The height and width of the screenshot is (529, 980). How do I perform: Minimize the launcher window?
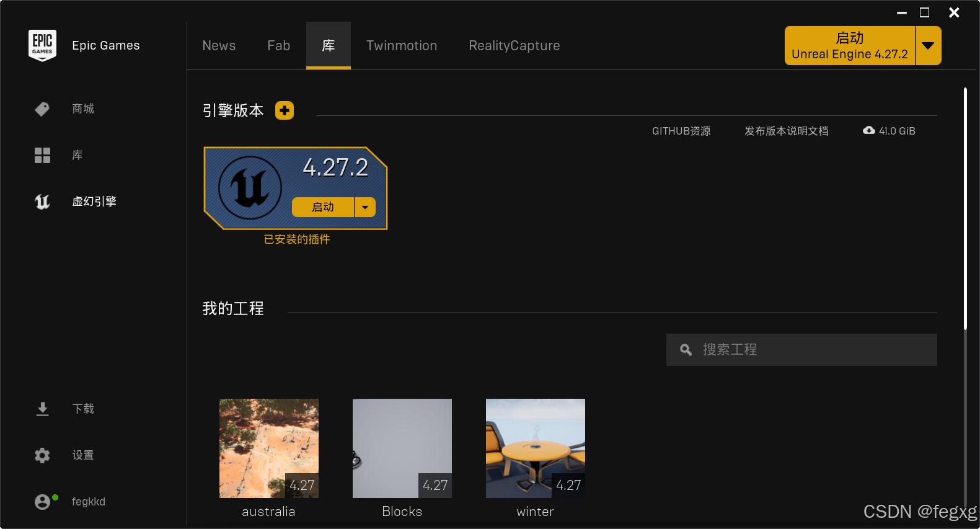(902, 12)
